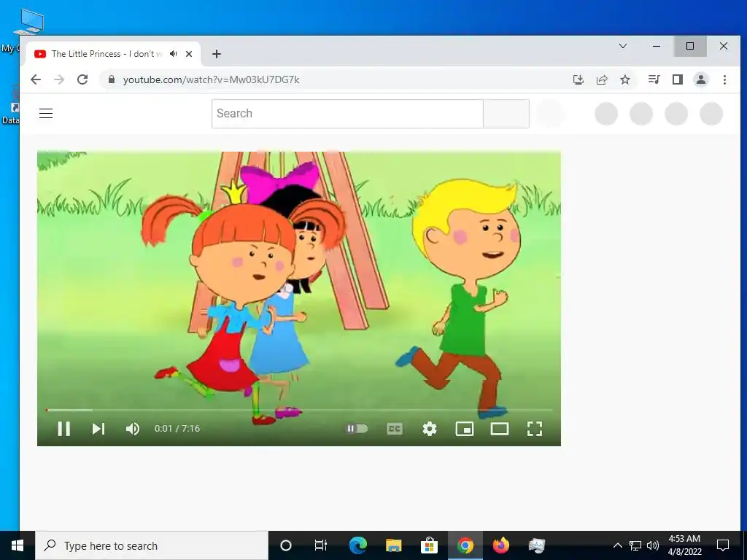Image resolution: width=747 pixels, height=560 pixels.
Task: Open the notification center
Action: [723, 545]
